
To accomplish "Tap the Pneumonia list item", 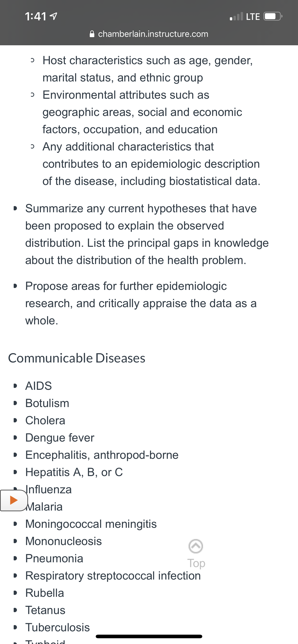I will click(54, 558).
